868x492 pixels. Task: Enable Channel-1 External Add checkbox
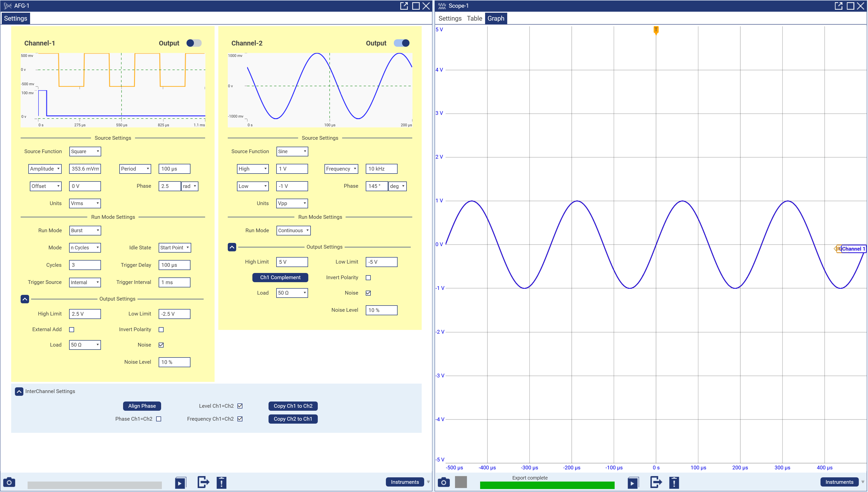[72, 329]
